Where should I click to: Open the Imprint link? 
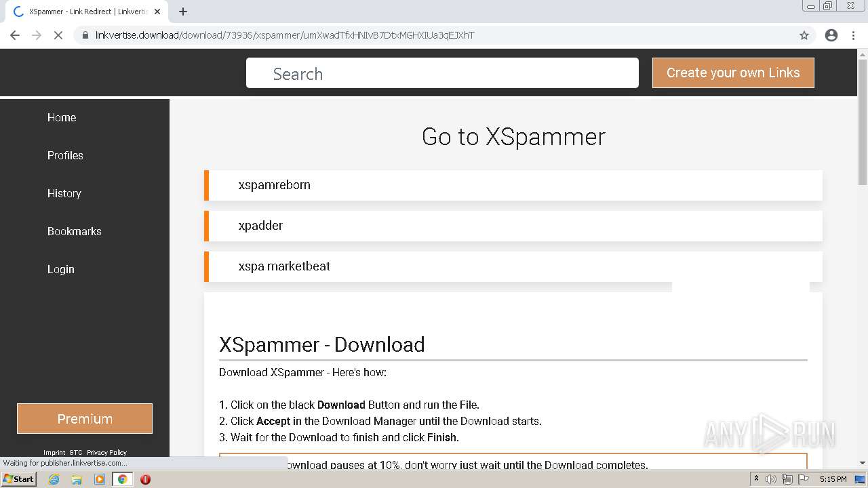click(x=54, y=452)
